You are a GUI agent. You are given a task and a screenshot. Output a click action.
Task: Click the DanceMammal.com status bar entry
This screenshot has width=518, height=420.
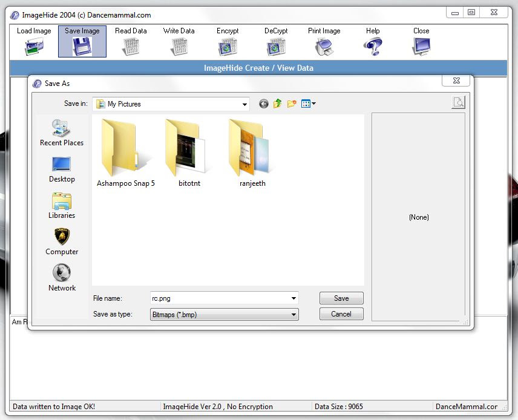click(x=467, y=407)
